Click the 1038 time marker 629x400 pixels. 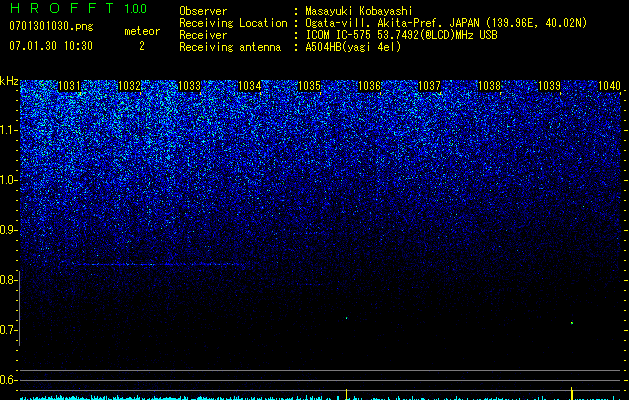pyautogui.click(x=489, y=86)
